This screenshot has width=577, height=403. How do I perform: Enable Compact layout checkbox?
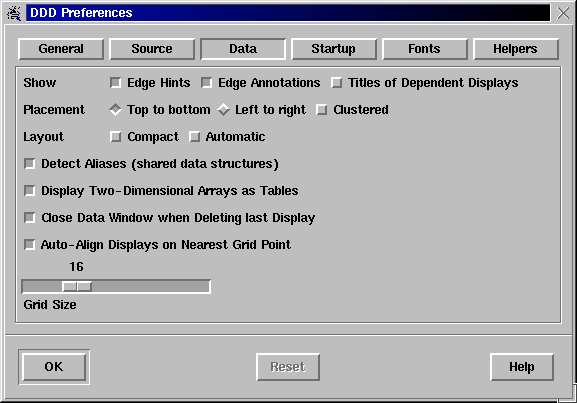pyautogui.click(x=116, y=137)
